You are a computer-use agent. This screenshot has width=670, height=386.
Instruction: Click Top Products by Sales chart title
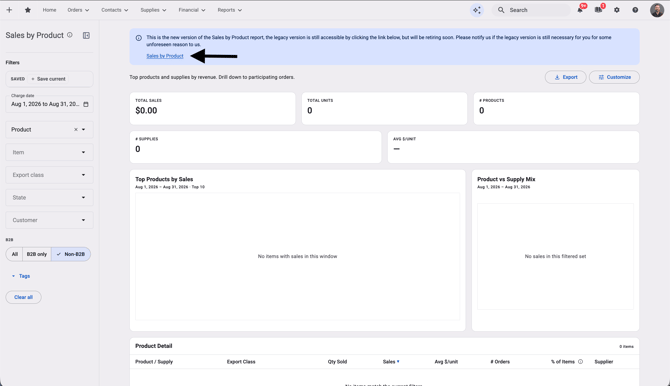click(x=164, y=179)
